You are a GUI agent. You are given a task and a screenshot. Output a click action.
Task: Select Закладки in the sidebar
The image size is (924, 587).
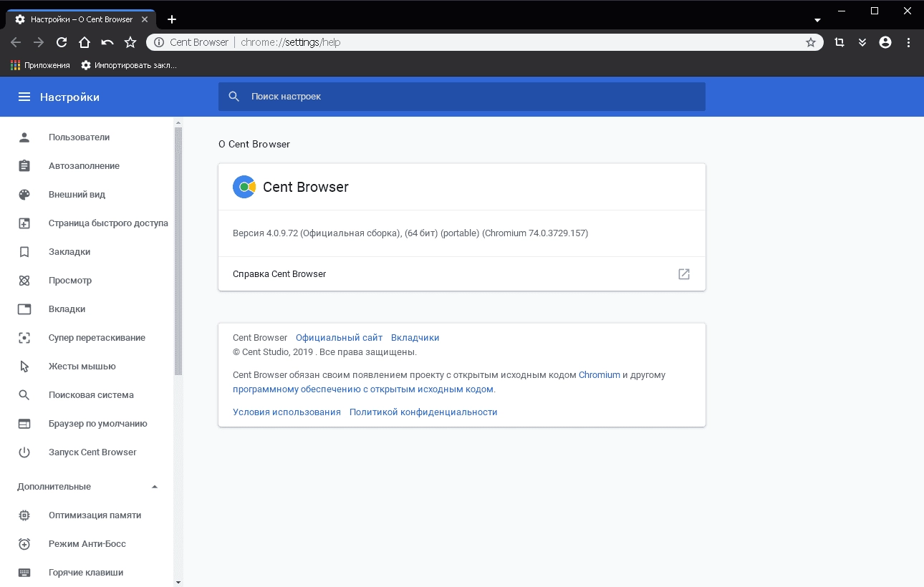87,251
